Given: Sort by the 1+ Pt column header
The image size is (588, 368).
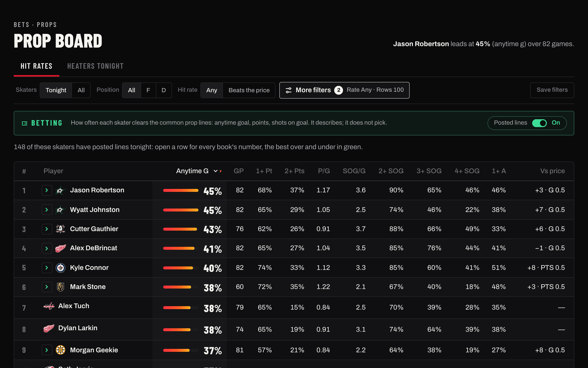Looking at the screenshot, I should pos(264,171).
